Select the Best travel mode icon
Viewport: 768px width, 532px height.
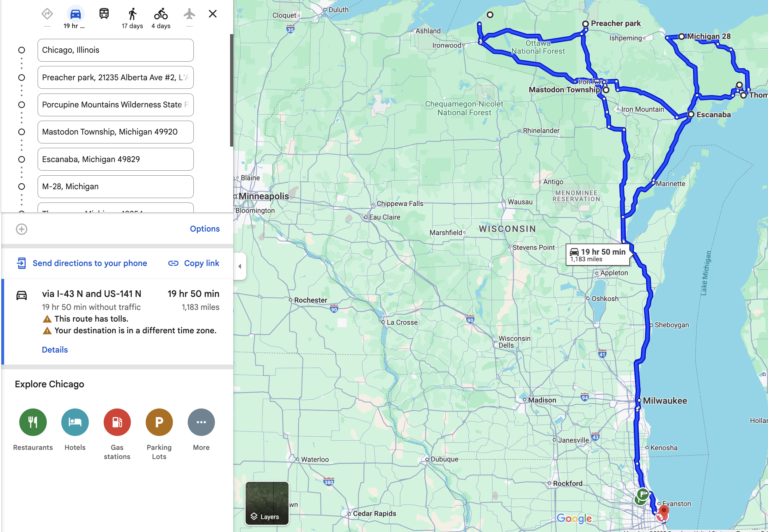pyautogui.click(x=47, y=14)
